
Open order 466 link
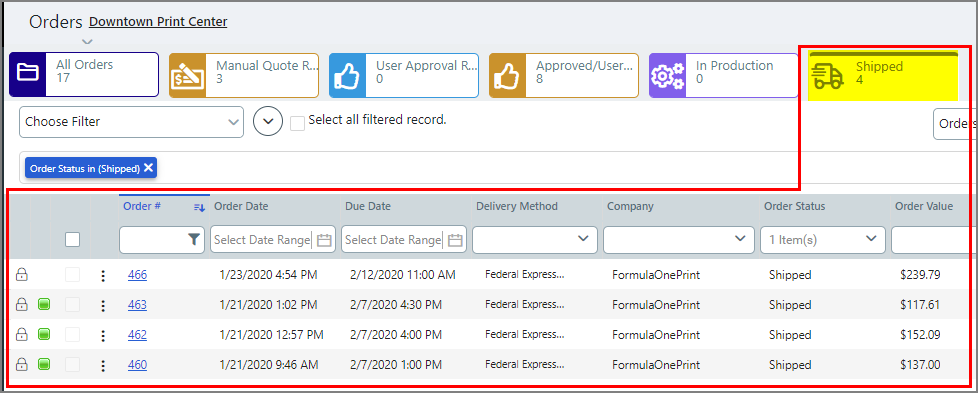pos(137,275)
